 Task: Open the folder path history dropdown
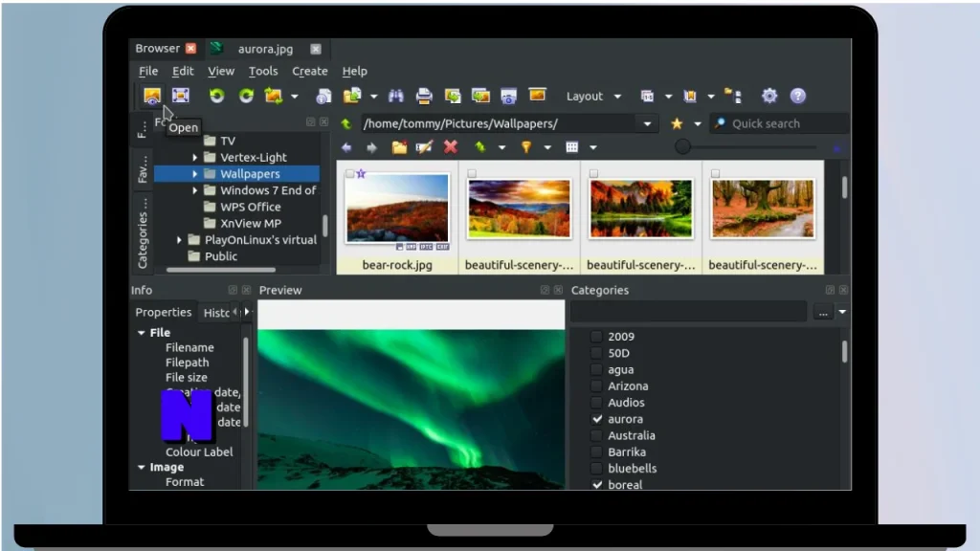[648, 123]
